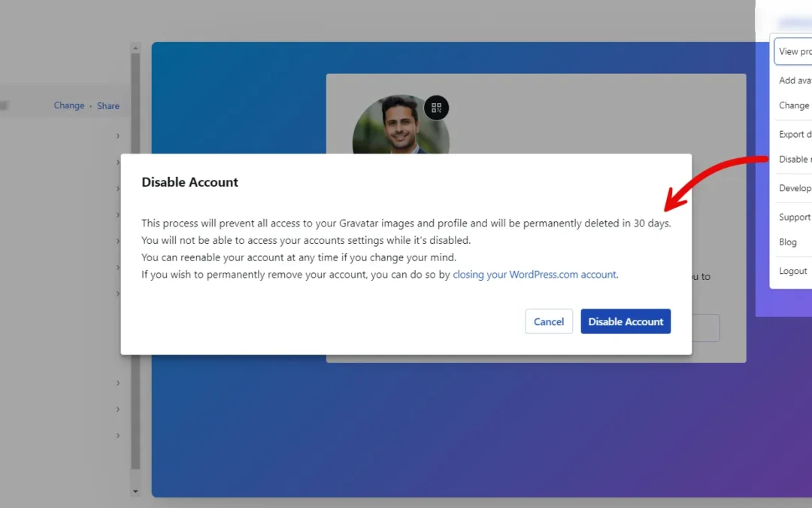Open Blog from the account menu

(788, 242)
